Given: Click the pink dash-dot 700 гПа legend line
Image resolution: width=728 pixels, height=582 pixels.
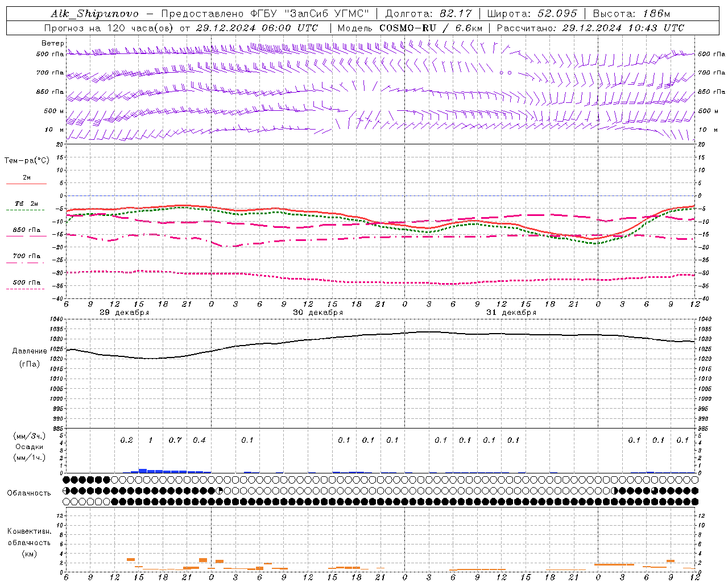Looking at the screenshot, I should point(26,263).
